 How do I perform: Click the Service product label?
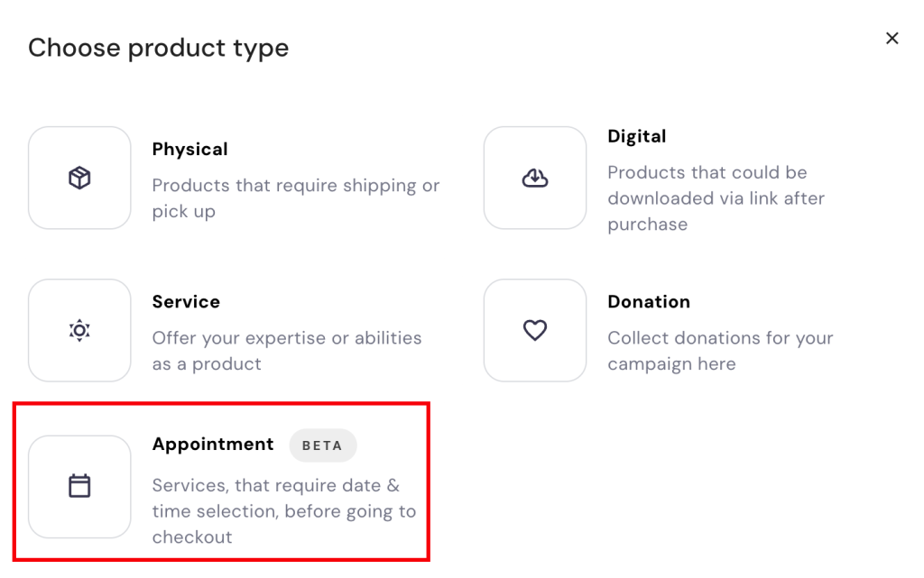coord(186,301)
